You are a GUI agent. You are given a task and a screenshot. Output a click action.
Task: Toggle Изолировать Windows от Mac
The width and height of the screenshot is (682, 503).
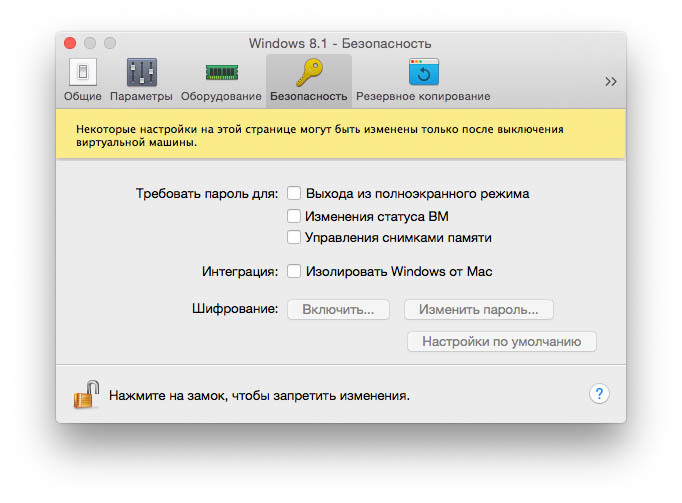[x=294, y=271]
